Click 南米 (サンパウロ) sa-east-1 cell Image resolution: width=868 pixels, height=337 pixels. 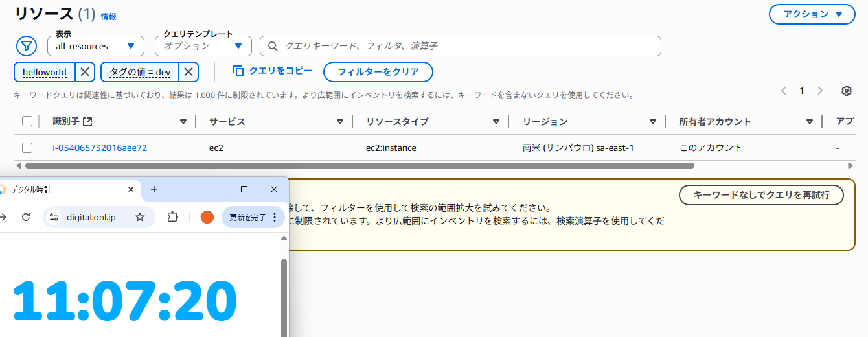[578, 148]
